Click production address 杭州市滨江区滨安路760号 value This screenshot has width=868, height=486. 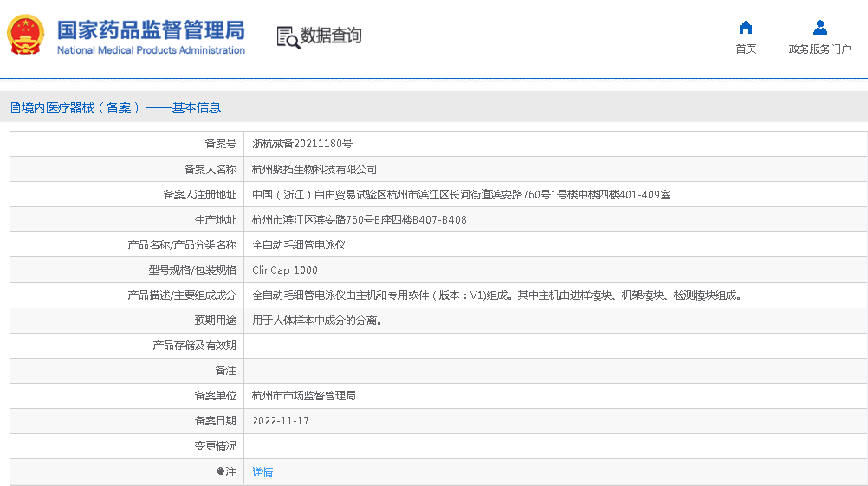coord(359,220)
